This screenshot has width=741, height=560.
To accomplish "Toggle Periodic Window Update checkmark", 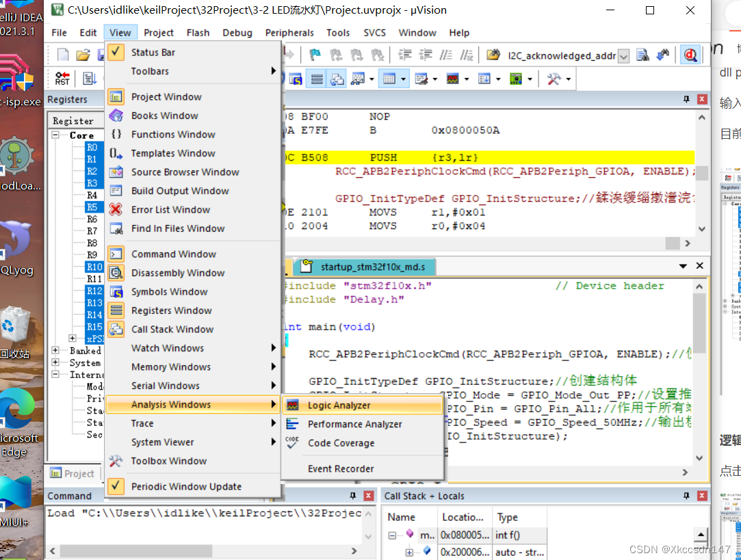I will coord(116,486).
